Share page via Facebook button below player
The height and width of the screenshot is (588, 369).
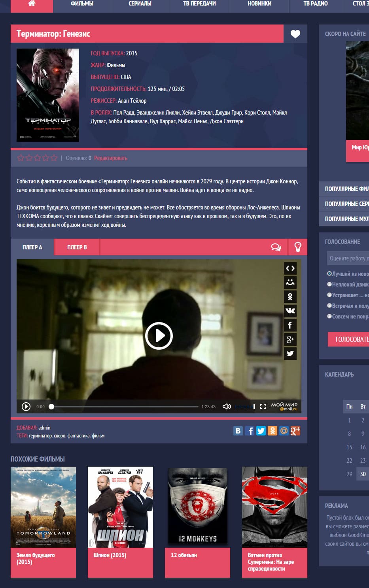(250, 431)
